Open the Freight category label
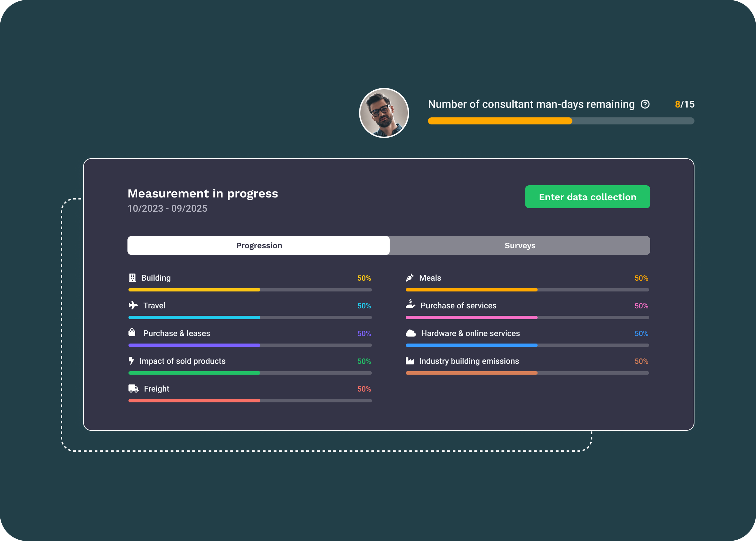756x541 pixels. coord(157,389)
